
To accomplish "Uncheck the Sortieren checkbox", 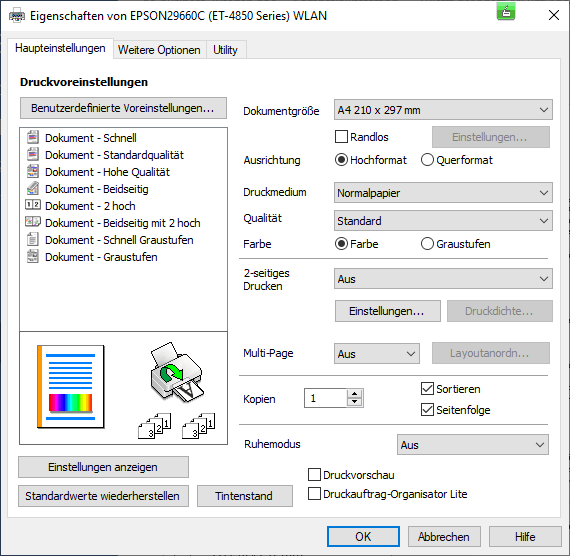I will point(427,389).
